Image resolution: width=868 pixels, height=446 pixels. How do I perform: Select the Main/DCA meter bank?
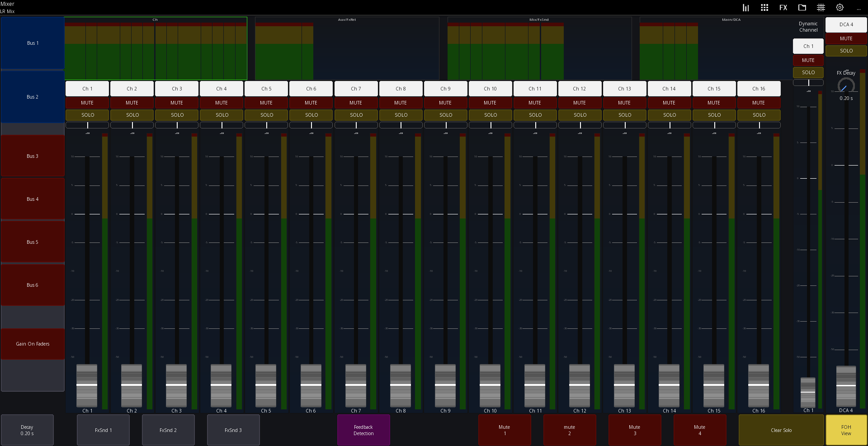coord(717,48)
